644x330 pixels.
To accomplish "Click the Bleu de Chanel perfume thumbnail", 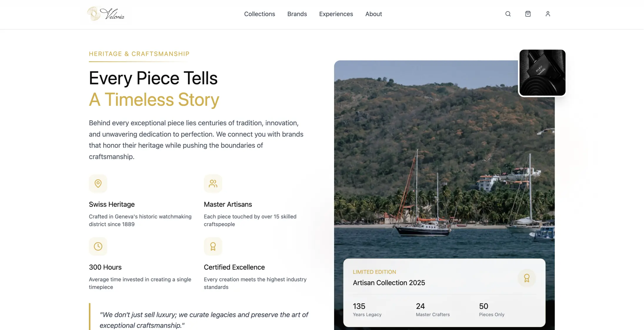I will pos(542,73).
